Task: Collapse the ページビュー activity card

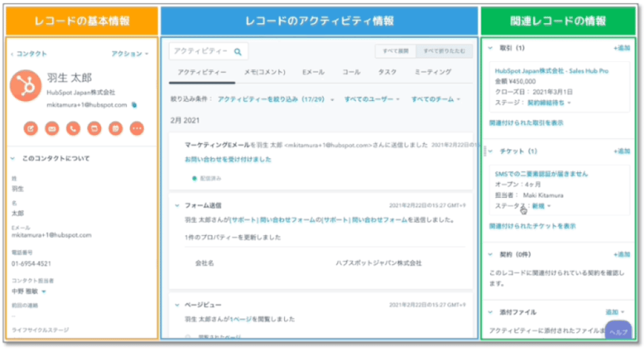Action: (x=177, y=305)
